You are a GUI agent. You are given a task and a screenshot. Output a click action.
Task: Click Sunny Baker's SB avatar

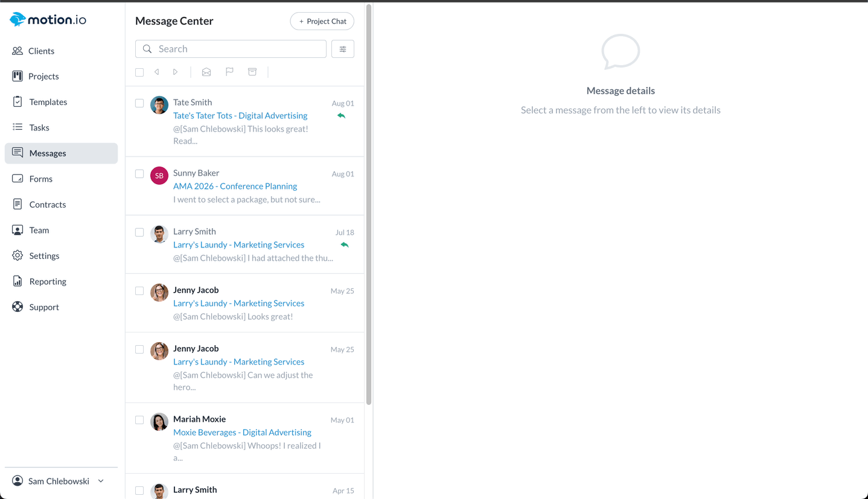click(x=159, y=176)
